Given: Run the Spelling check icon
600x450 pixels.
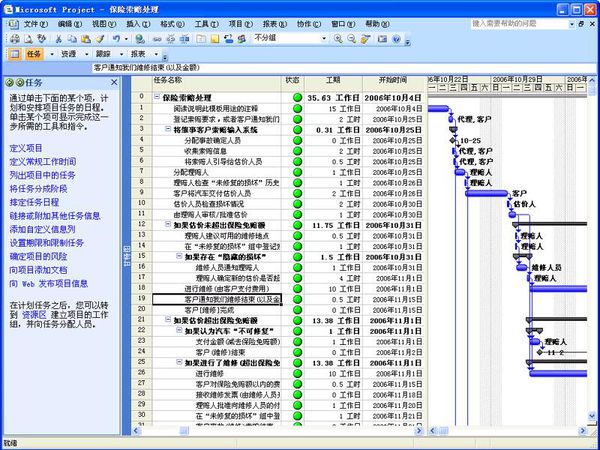Looking at the screenshot, I should [x=41, y=39].
